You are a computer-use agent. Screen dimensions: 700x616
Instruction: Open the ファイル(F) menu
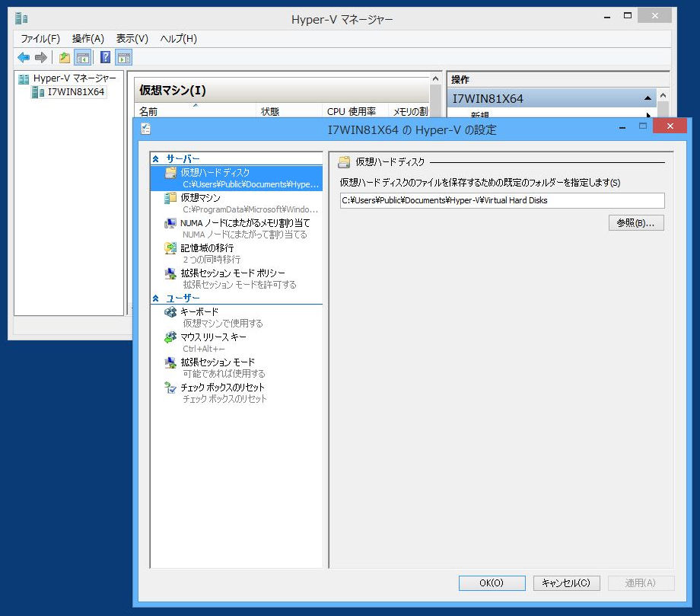click(x=40, y=39)
